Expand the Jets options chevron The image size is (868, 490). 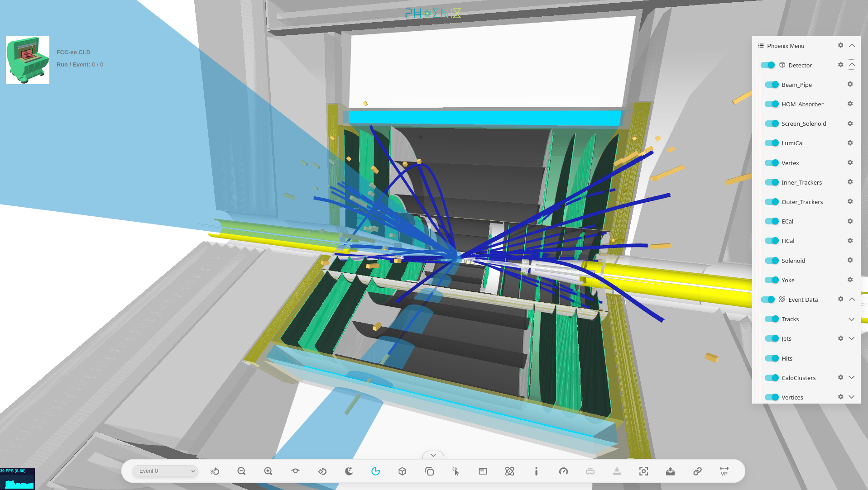[x=851, y=338]
